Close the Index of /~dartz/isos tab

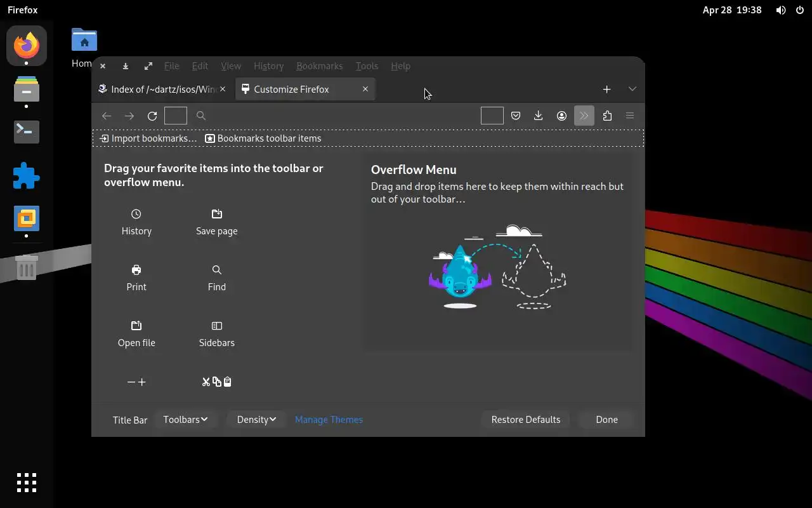pyautogui.click(x=223, y=90)
